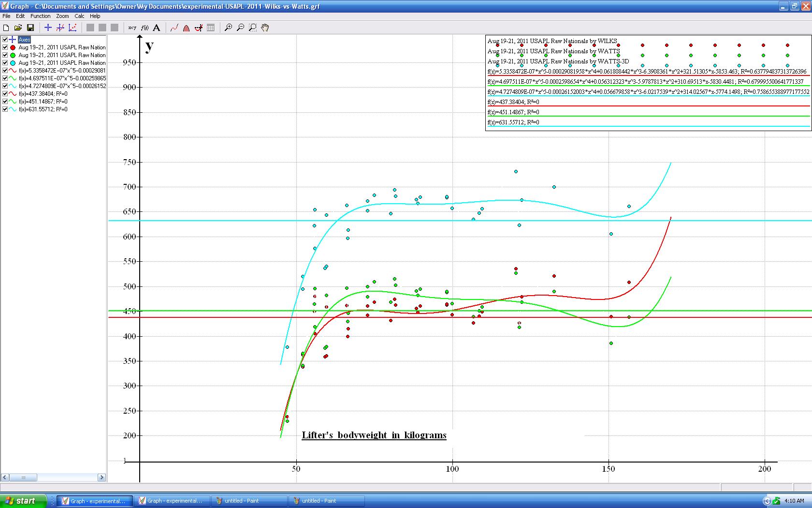Hide the f(x)=437.38404 horizontal line
This screenshot has height=508, width=812.
tap(5, 94)
